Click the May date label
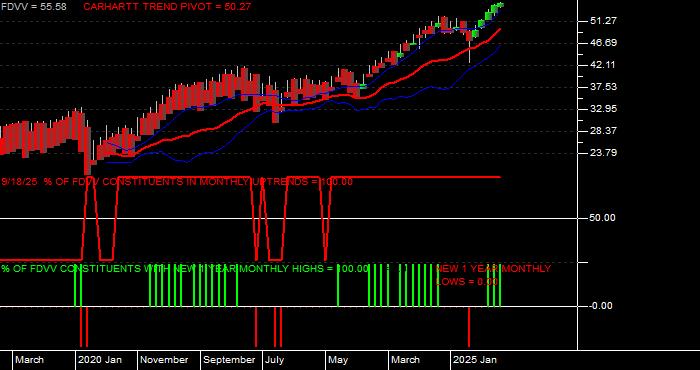This screenshot has width=700, height=370. click(x=338, y=360)
